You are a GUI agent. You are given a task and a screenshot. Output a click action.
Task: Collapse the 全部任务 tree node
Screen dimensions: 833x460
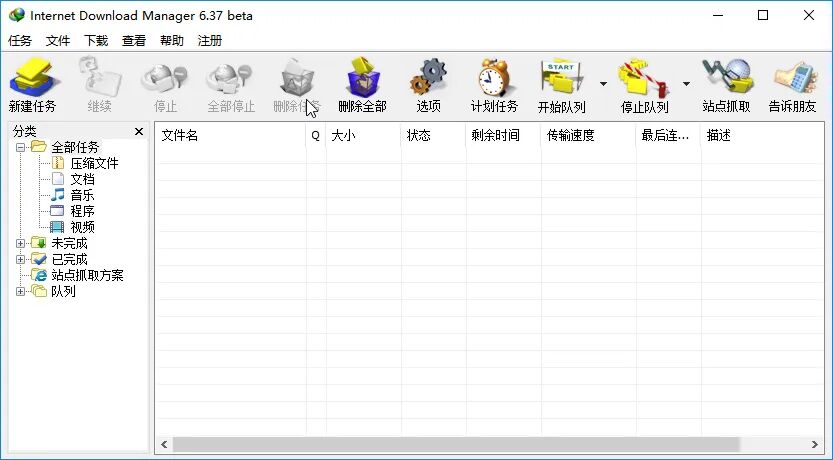coord(20,147)
